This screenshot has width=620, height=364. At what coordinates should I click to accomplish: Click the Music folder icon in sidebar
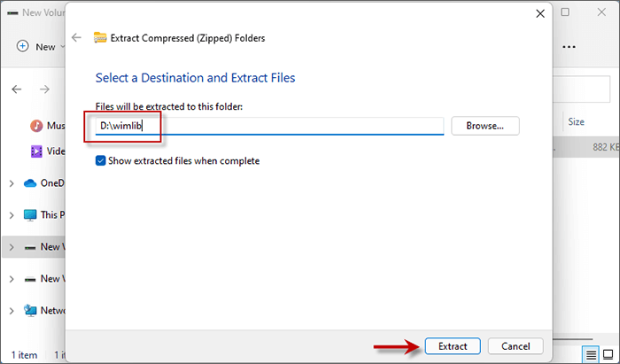36,126
